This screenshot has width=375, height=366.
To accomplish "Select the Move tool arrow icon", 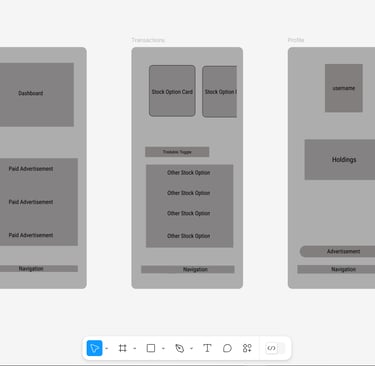I will [94, 348].
